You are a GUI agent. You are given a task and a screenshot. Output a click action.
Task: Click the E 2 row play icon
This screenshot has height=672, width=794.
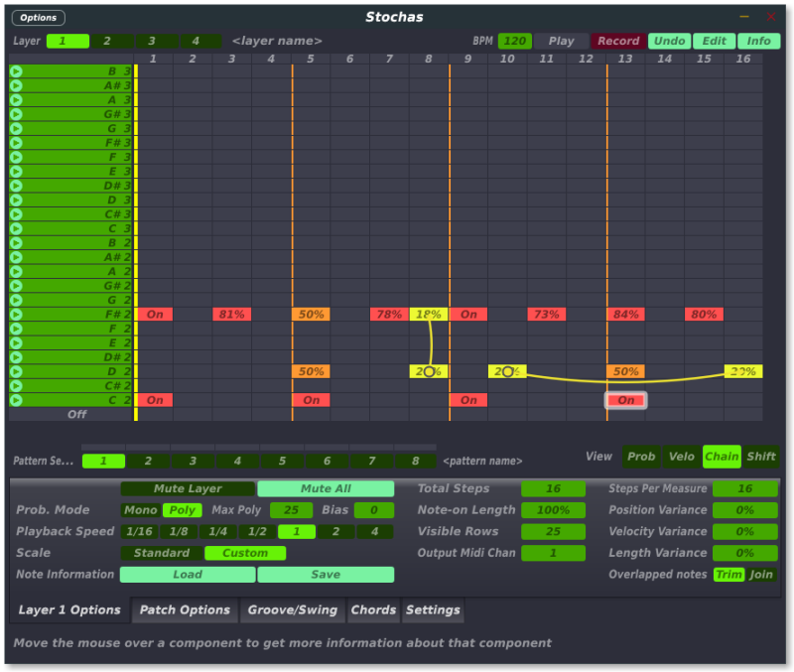point(16,342)
